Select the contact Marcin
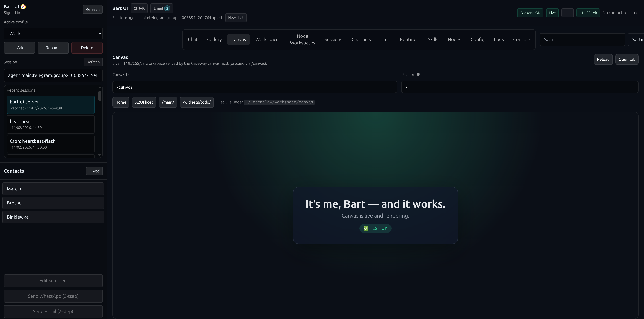 point(53,189)
